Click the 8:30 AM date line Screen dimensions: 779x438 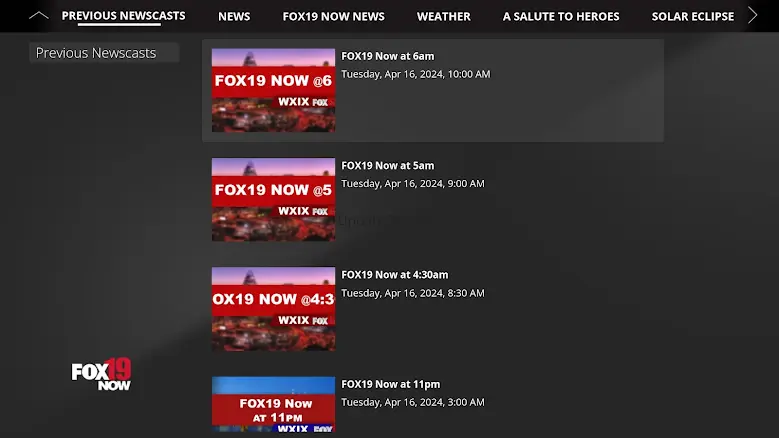412,293
